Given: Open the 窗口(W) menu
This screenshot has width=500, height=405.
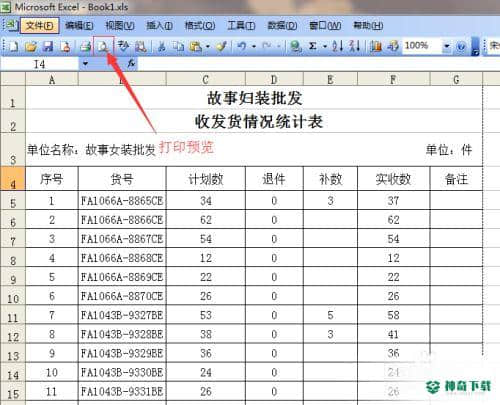Looking at the screenshot, I should [325, 26].
